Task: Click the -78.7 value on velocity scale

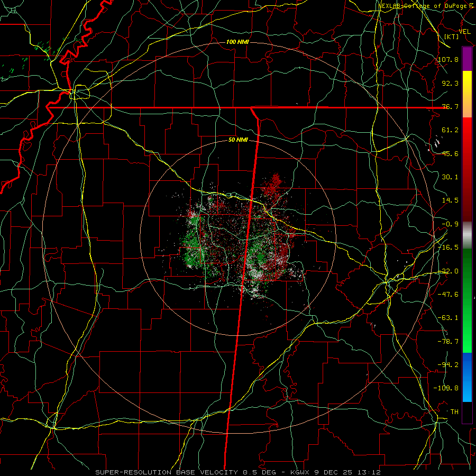Action: click(x=448, y=342)
